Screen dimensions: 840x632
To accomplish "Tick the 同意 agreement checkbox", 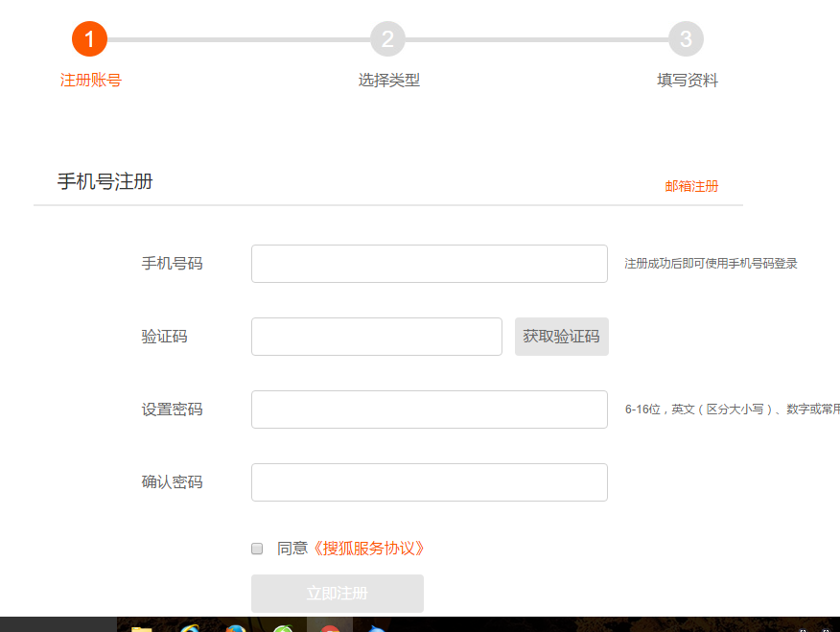I will point(257,549).
